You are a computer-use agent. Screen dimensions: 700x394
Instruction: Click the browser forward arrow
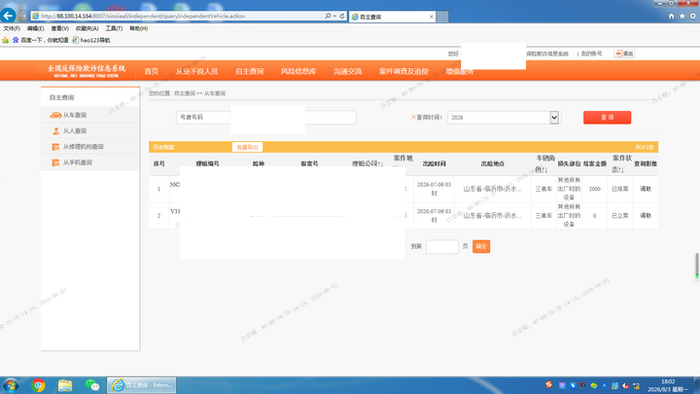[23, 16]
